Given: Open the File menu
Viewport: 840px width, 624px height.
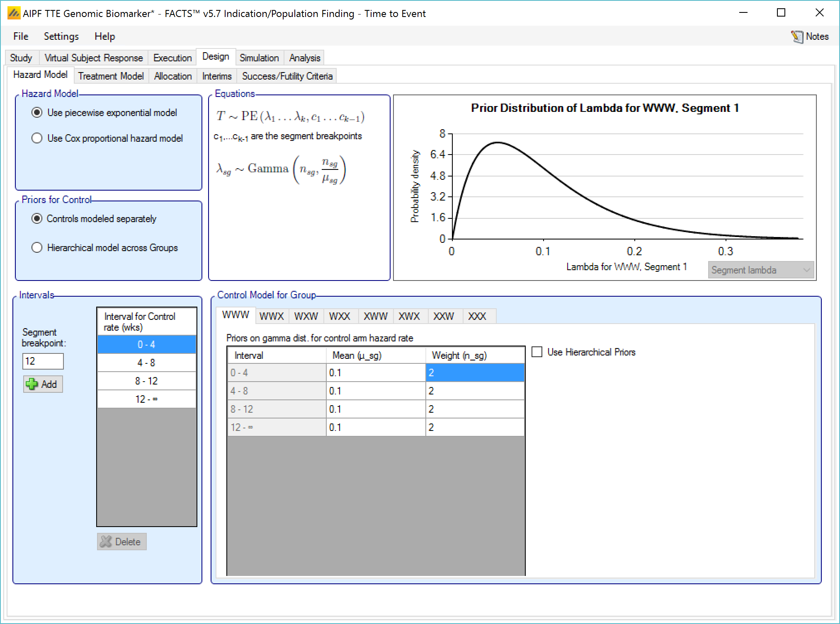Looking at the screenshot, I should tap(21, 36).
